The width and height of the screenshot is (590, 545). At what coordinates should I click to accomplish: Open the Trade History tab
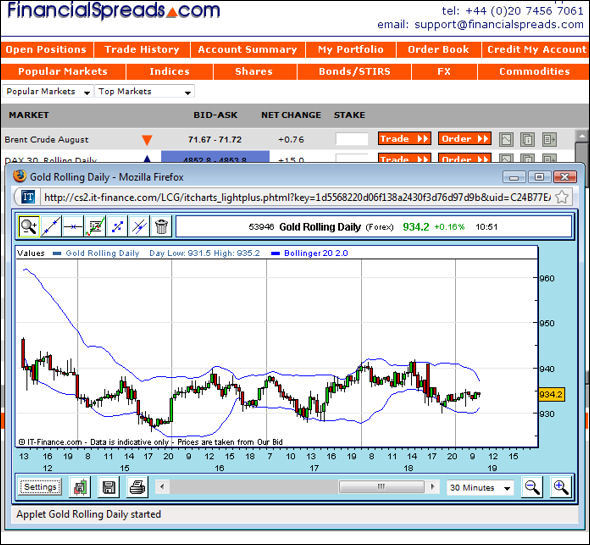point(142,50)
